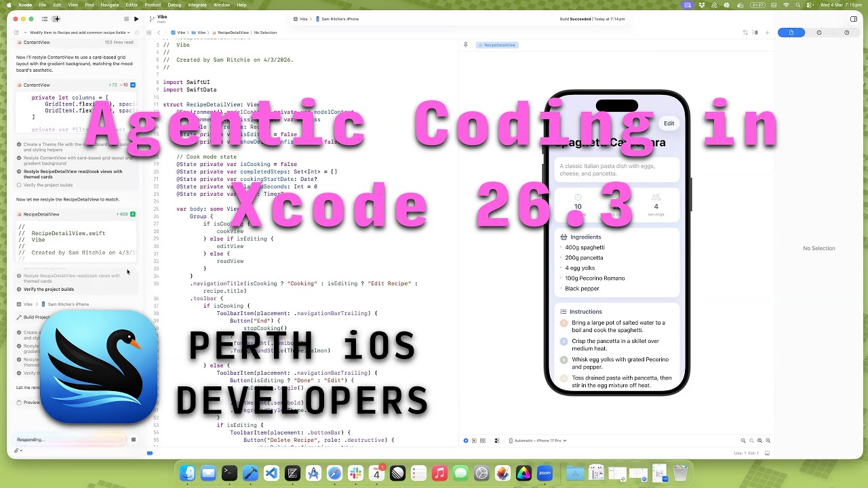This screenshot has width=868, height=488.
Task: Open Zoom from the Dock
Action: coord(545,473)
